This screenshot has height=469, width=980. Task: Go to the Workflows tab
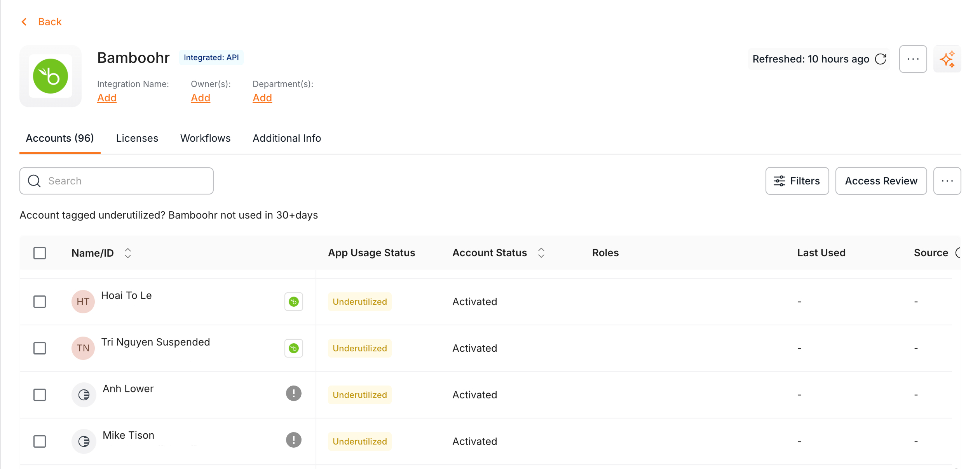pyautogui.click(x=206, y=138)
